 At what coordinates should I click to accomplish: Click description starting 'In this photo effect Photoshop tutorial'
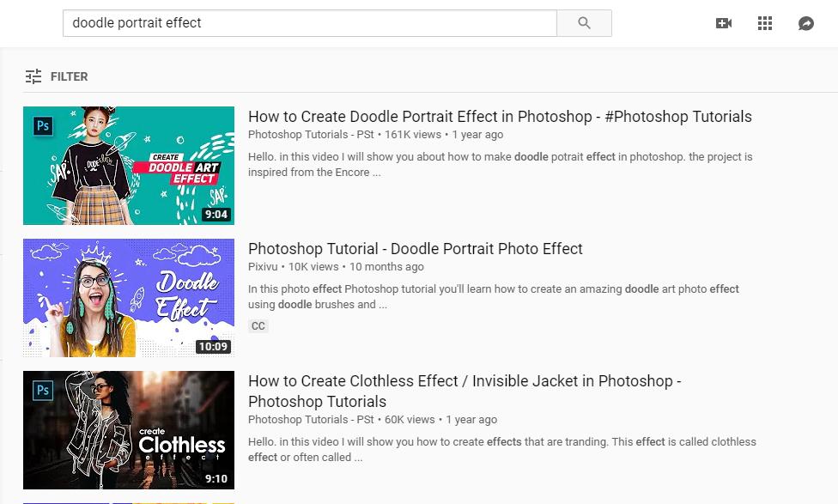click(494, 296)
